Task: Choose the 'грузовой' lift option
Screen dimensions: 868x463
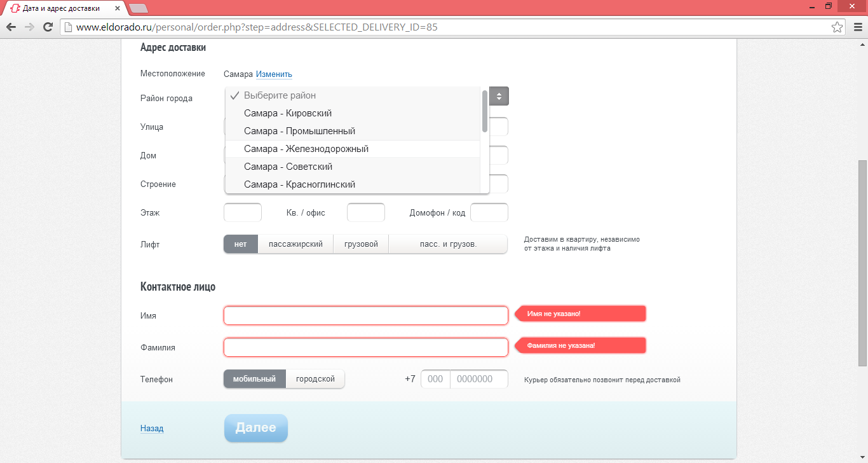Action: (x=361, y=244)
